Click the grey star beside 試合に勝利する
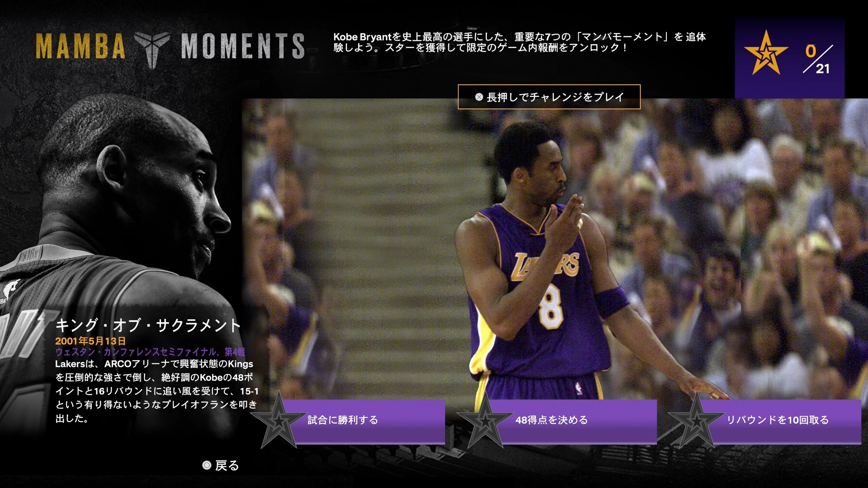868x488 pixels. tap(278, 422)
